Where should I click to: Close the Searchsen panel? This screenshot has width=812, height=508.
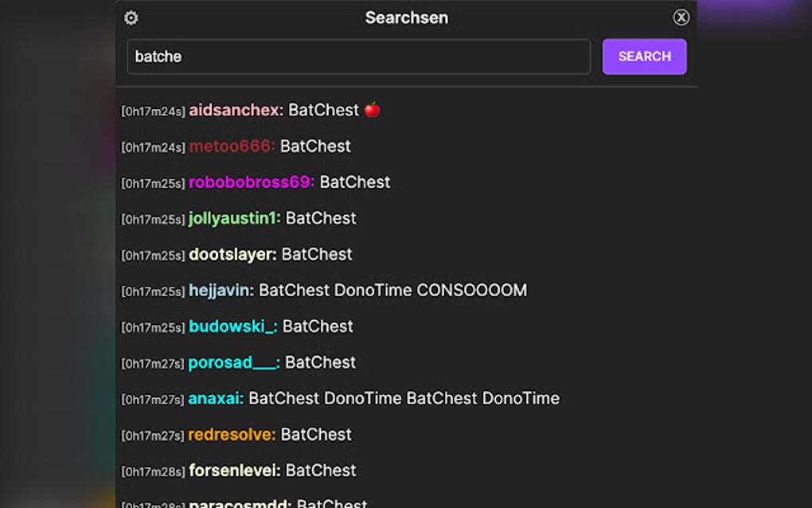click(681, 17)
